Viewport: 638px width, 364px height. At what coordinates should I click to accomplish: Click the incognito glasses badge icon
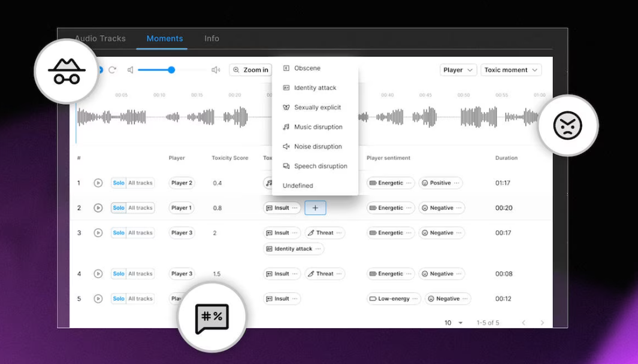pyautogui.click(x=66, y=71)
